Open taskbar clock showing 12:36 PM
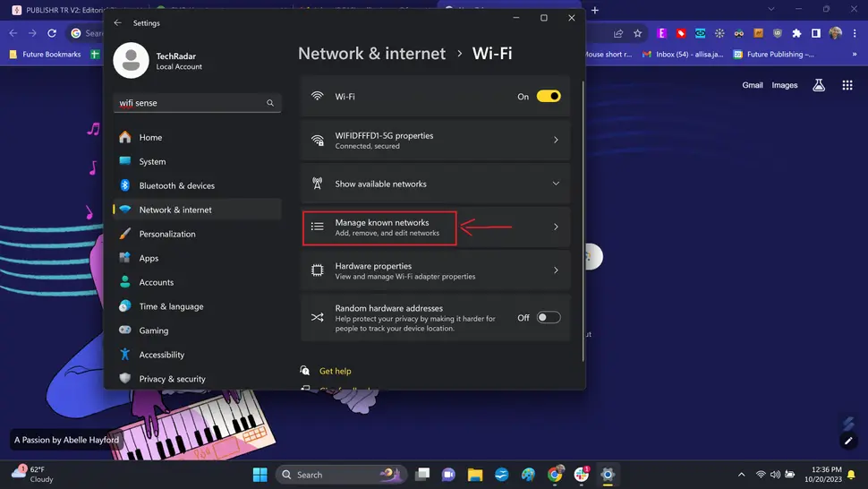Screen dimensions: 868x489 tap(823, 475)
